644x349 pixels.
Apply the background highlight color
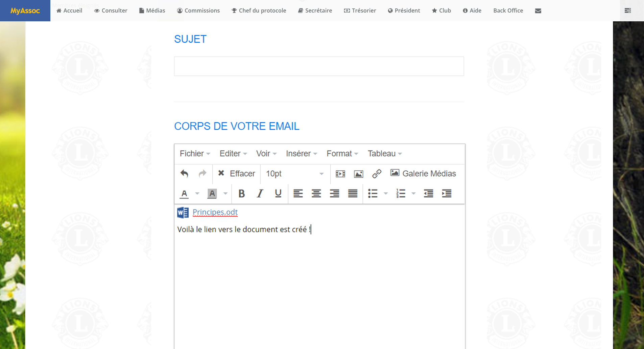pyautogui.click(x=212, y=193)
